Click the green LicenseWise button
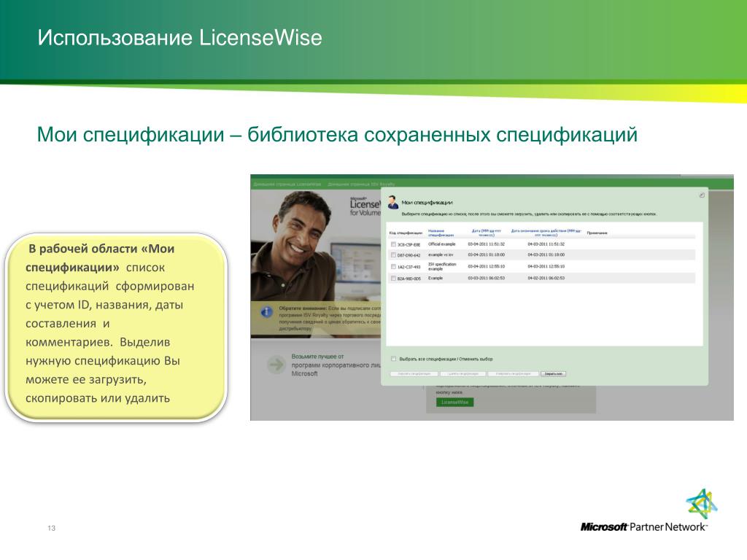 pyautogui.click(x=454, y=402)
